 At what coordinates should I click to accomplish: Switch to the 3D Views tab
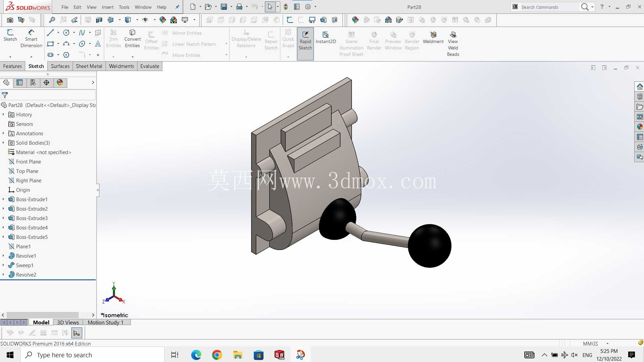coord(68,322)
